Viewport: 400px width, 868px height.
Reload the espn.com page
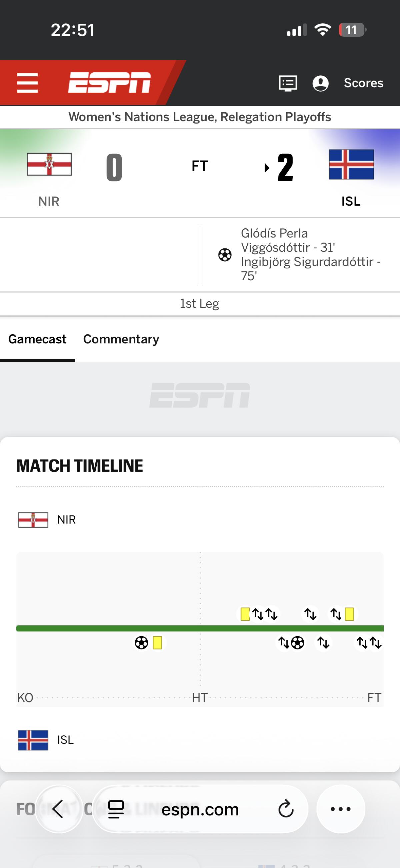286,809
